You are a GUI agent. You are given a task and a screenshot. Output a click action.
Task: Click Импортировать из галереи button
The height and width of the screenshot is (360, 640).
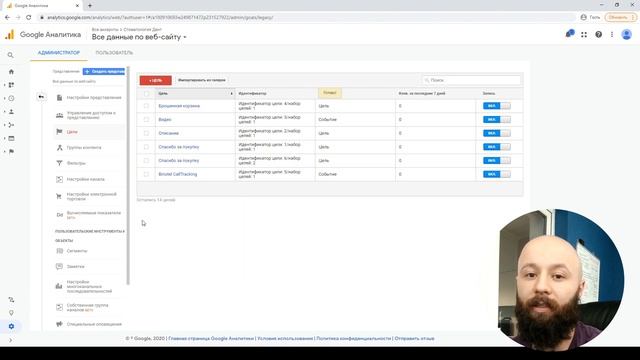click(202, 80)
